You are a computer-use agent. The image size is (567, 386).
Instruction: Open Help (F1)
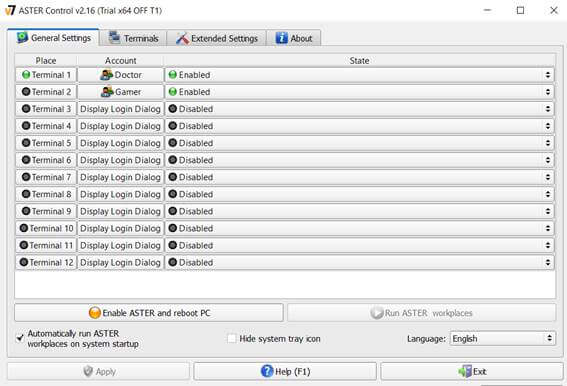click(x=285, y=372)
